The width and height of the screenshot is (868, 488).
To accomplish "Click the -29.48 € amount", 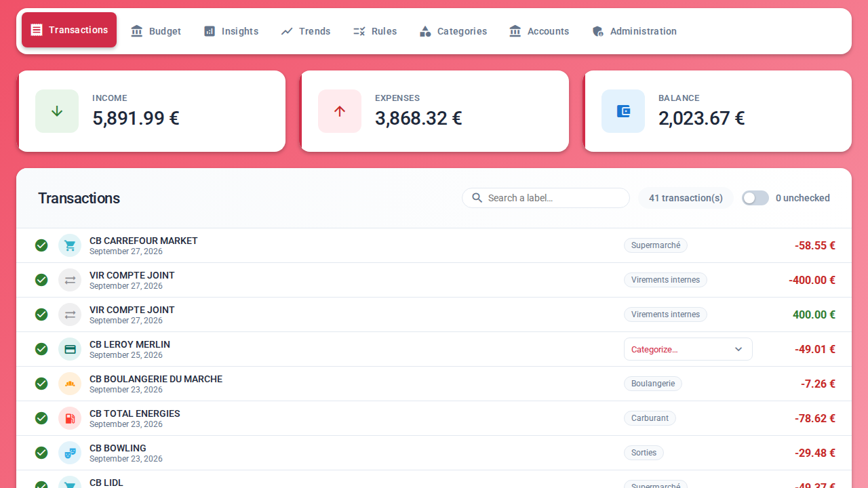I will click(815, 453).
